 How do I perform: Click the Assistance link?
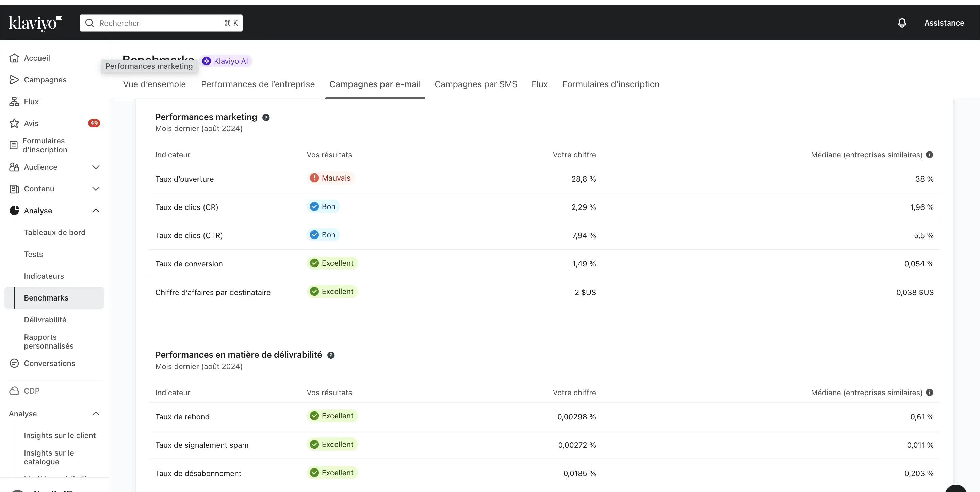click(x=944, y=23)
